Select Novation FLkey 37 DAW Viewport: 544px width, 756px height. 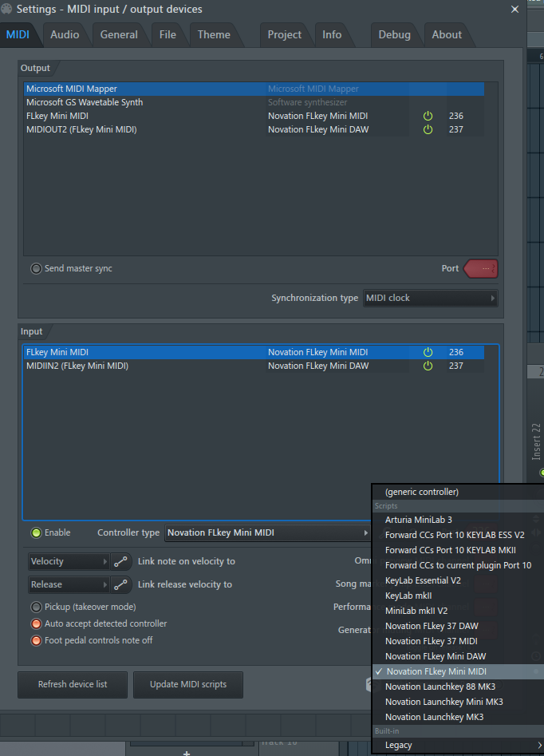click(x=458, y=626)
